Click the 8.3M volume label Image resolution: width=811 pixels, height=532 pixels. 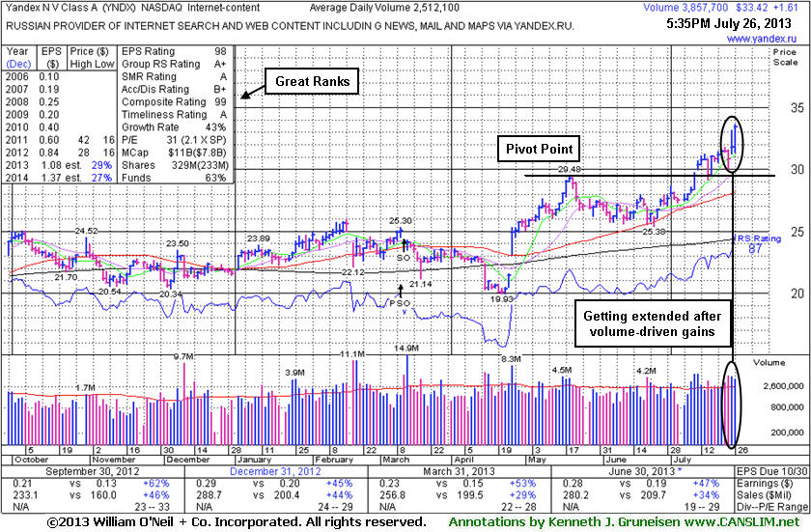click(511, 359)
